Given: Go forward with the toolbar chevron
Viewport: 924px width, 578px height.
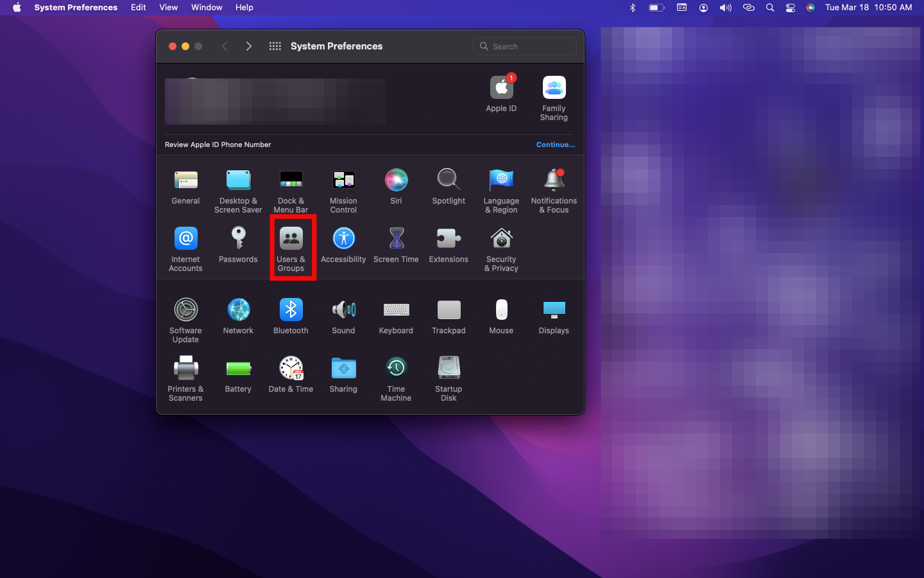Looking at the screenshot, I should point(249,46).
